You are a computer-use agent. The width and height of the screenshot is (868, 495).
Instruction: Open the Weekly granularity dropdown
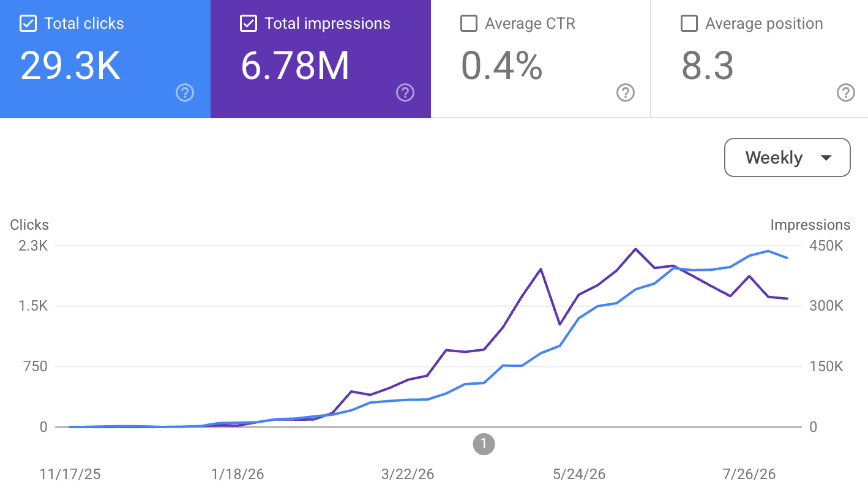click(x=787, y=157)
